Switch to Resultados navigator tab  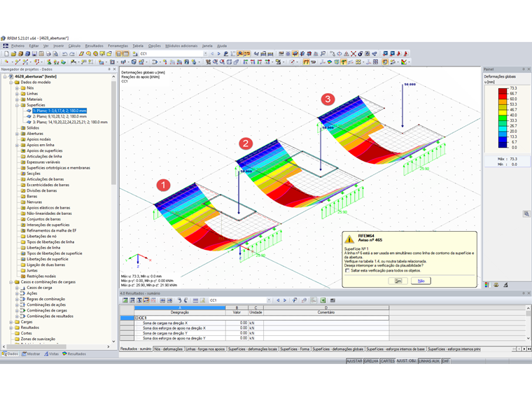pos(74,354)
